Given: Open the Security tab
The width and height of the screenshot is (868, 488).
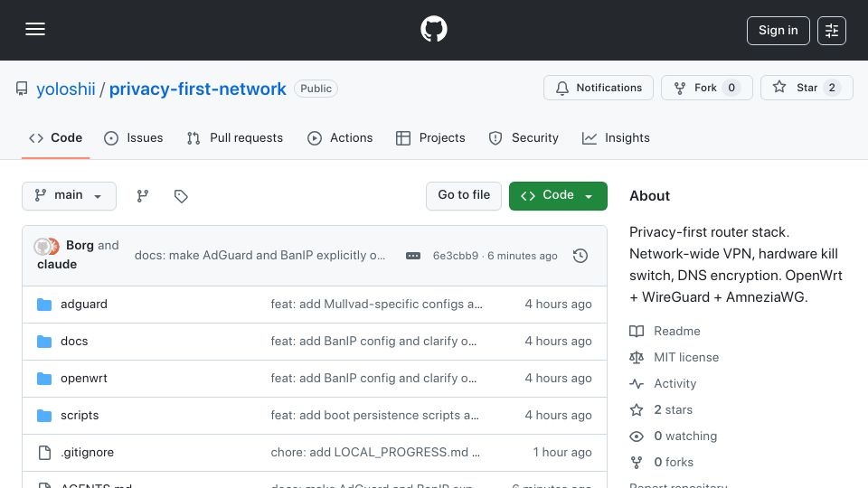Looking at the screenshot, I should point(524,137).
